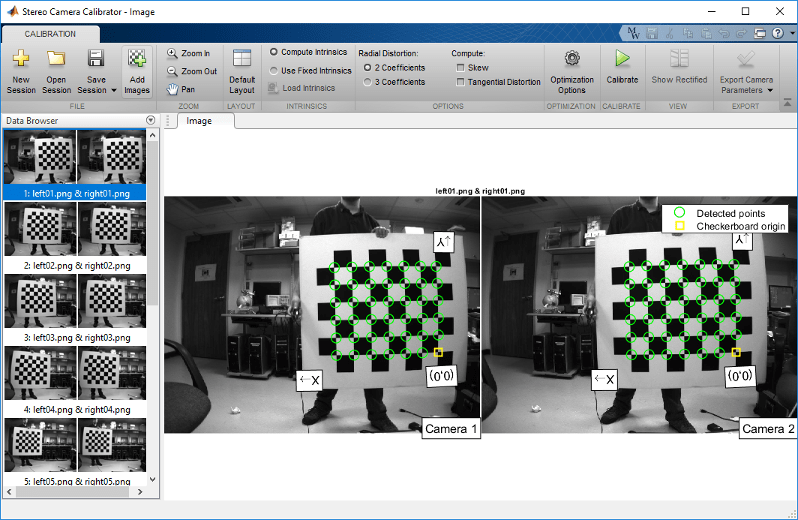798x520 pixels.
Task: Click image title left01.png & right01.png
Action: tap(480, 191)
